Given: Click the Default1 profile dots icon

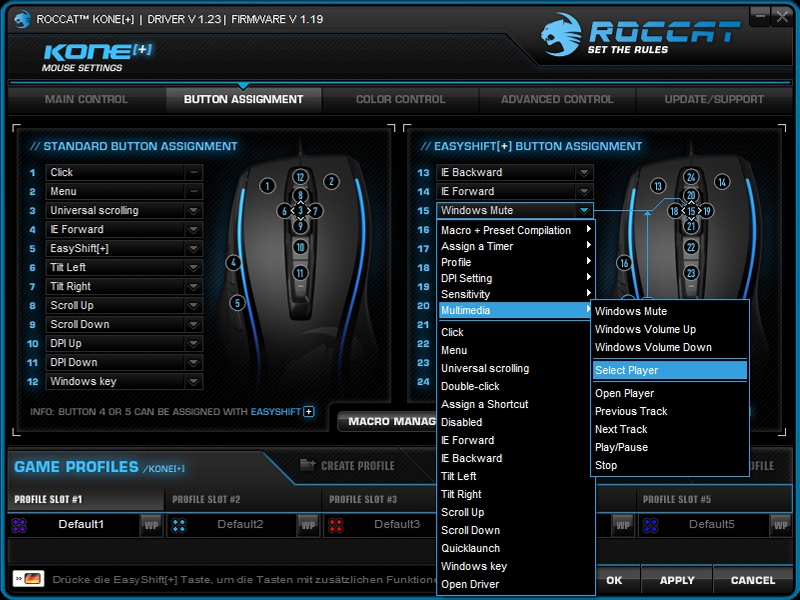Looking at the screenshot, I should point(19,525).
